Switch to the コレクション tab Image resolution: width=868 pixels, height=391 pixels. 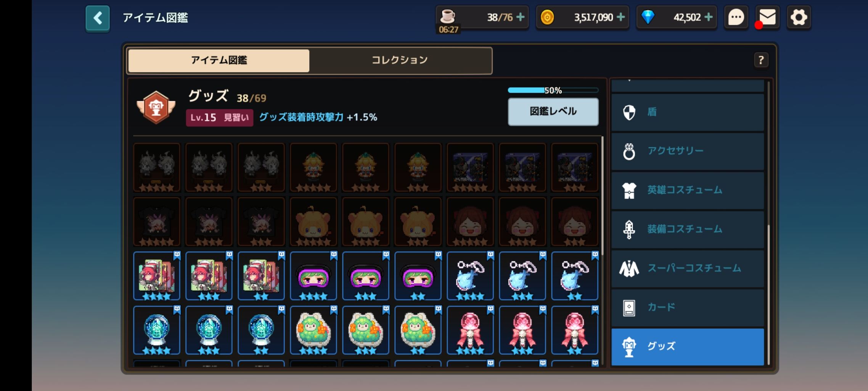400,60
